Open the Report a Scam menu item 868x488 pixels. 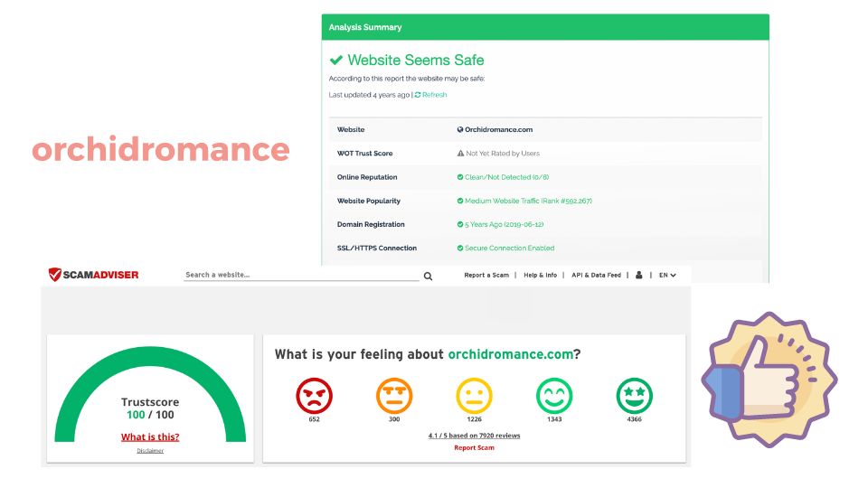click(x=486, y=275)
